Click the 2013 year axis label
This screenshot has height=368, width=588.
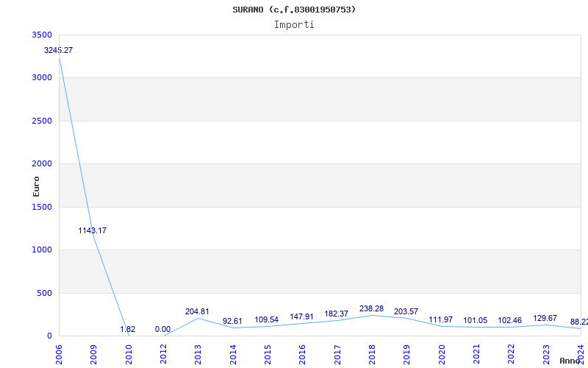198,355
